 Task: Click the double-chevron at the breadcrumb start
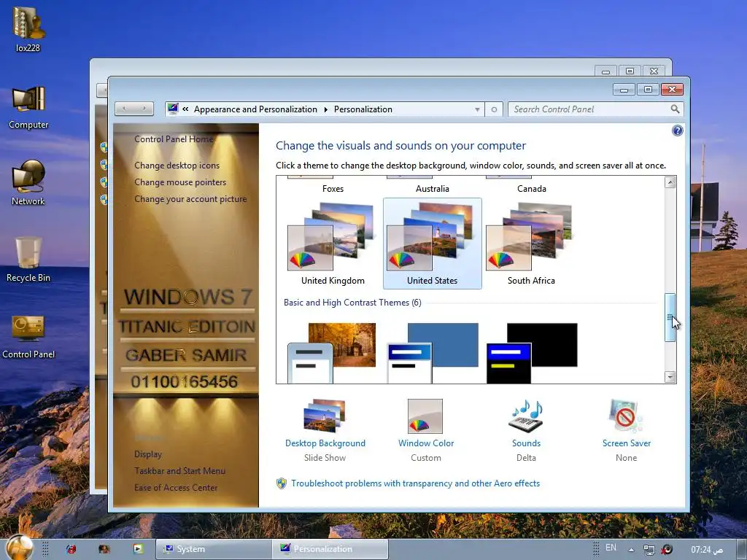coord(185,109)
